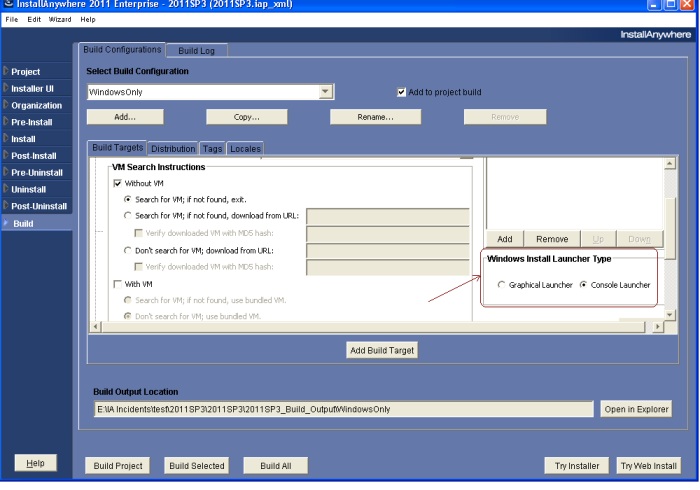Select 'Search for VM; if not found, exit' option
The image size is (700, 490).
128,199
